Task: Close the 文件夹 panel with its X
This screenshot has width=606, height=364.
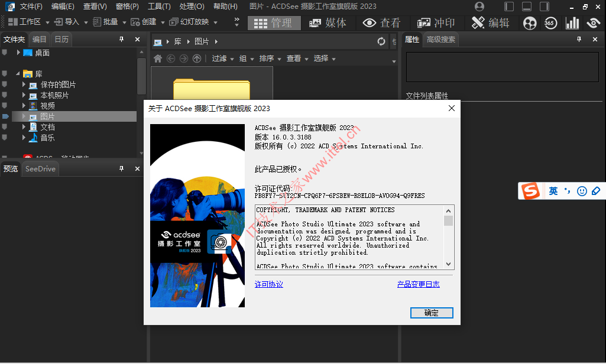Action: pos(137,39)
